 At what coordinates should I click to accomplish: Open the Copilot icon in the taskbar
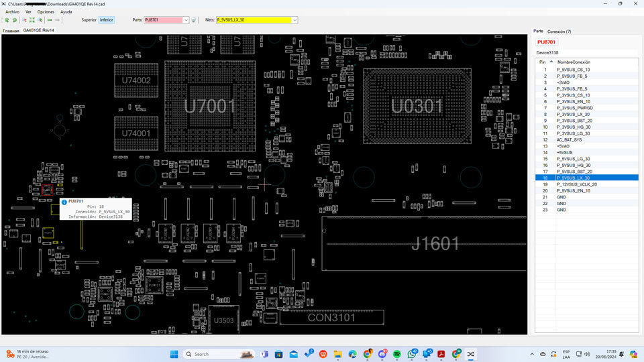tap(633, 354)
